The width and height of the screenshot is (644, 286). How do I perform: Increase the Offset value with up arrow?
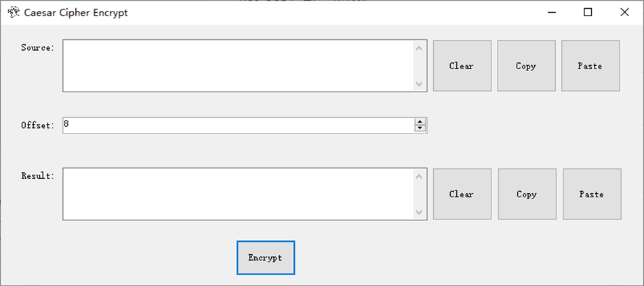point(420,122)
